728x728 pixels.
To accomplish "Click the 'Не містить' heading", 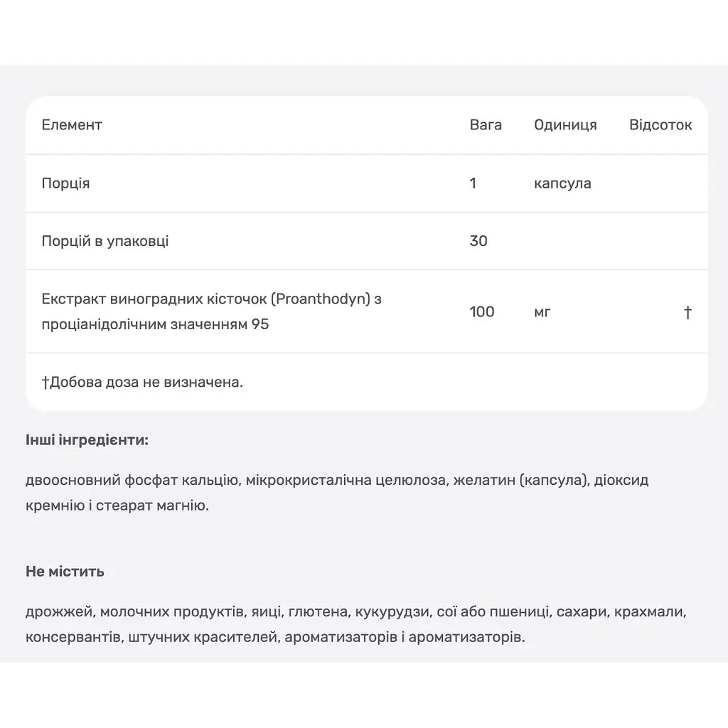I will pyautogui.click(x=65, y=571).
